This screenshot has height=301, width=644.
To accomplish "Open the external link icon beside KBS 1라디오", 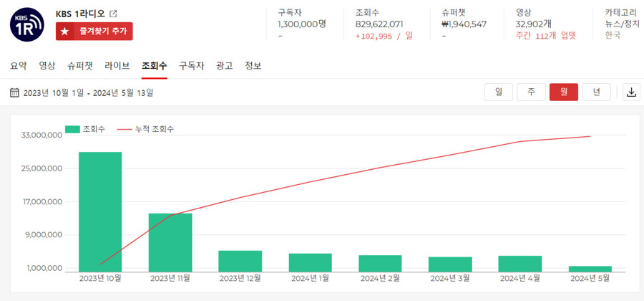I will 113,14.
